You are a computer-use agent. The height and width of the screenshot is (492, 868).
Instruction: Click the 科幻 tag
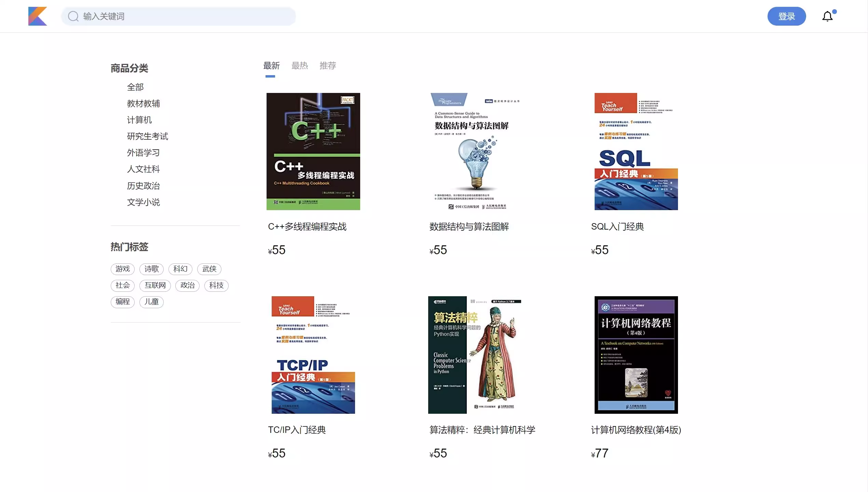pos(180,269)
